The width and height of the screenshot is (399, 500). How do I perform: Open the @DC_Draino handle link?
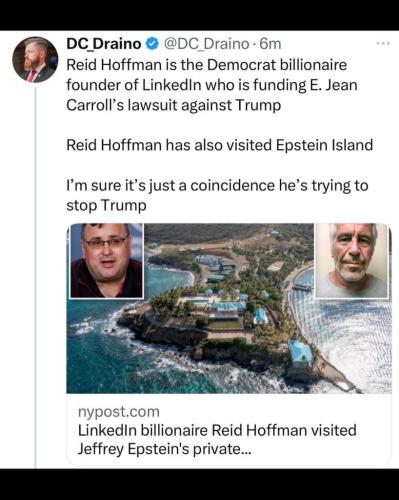click(x=206, y=44)
